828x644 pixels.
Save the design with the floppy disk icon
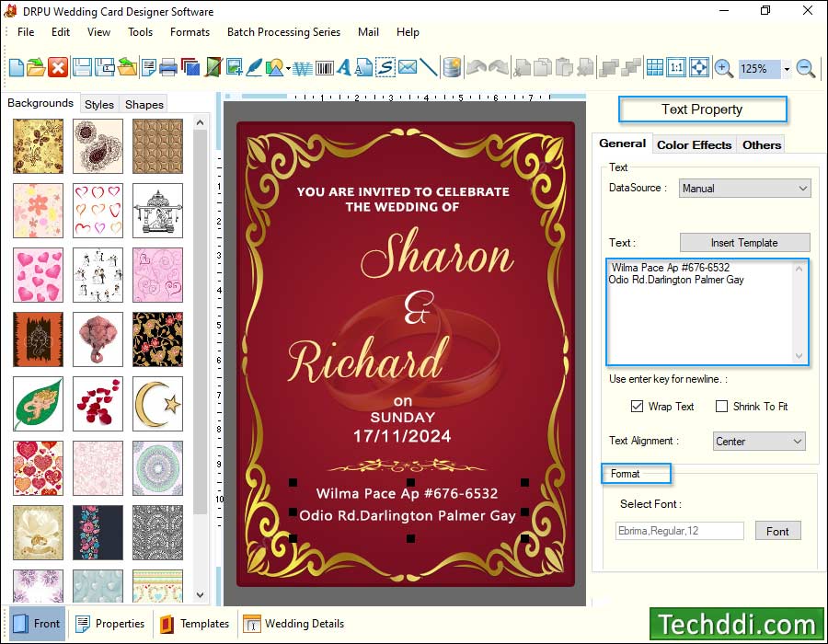(x=82, y=68)
